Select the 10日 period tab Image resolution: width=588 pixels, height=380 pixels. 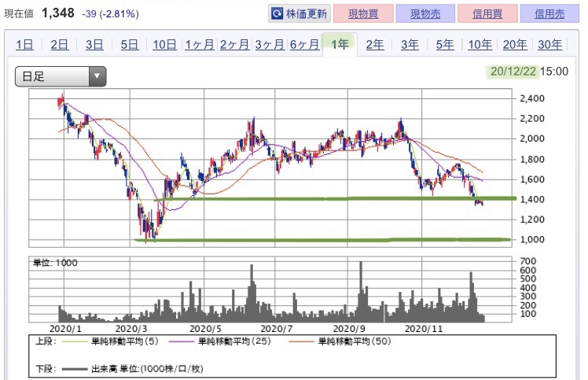point(164,45)
